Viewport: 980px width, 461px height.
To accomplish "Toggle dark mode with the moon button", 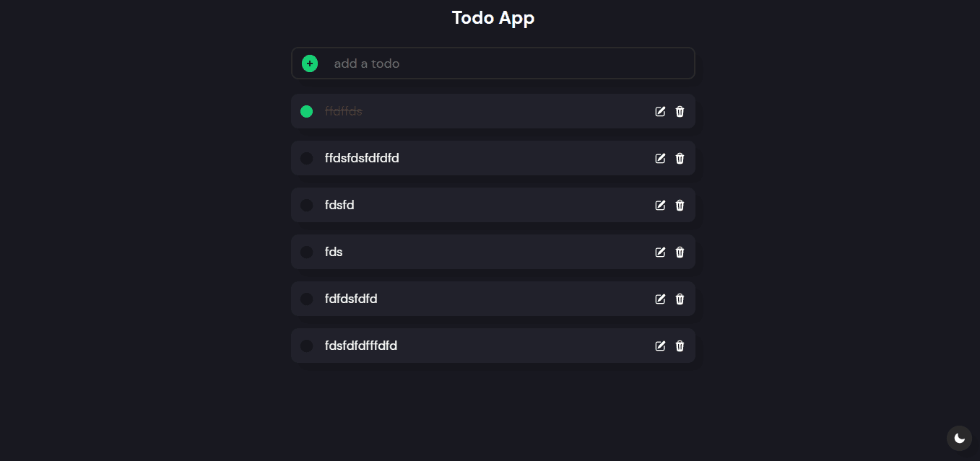I will pyautogui.click(x=959, y=438).
